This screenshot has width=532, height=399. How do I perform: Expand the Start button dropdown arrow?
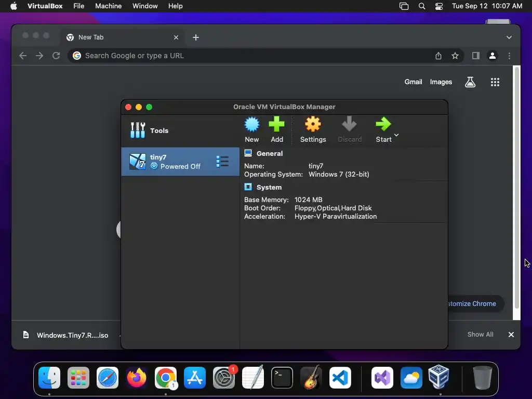coord(396,135)
